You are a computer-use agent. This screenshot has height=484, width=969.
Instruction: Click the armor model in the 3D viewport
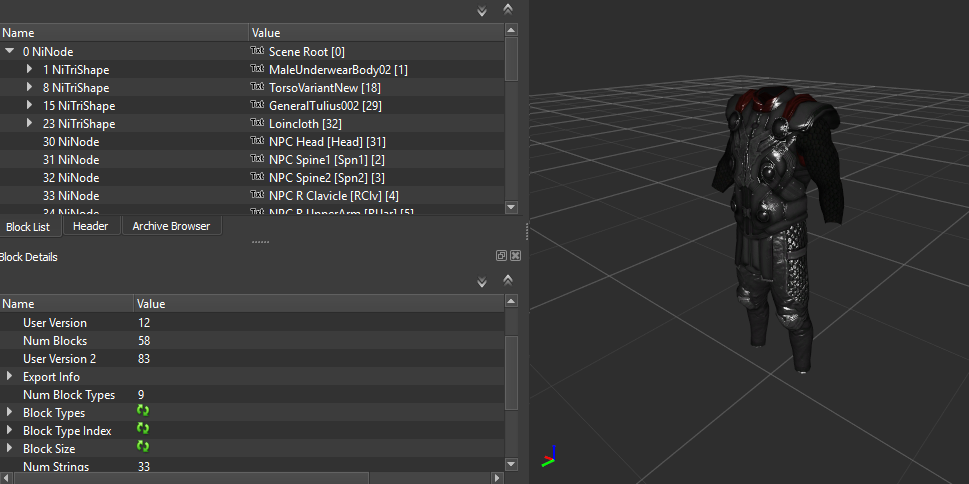(x=776, y=229)
